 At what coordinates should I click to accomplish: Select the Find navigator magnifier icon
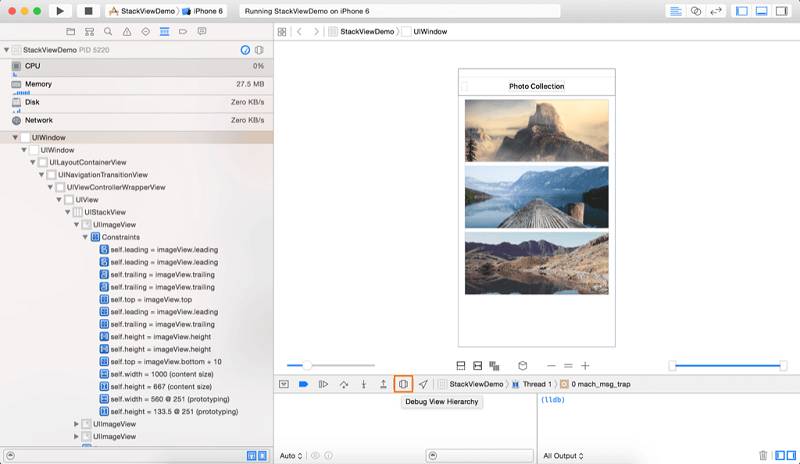108,32
